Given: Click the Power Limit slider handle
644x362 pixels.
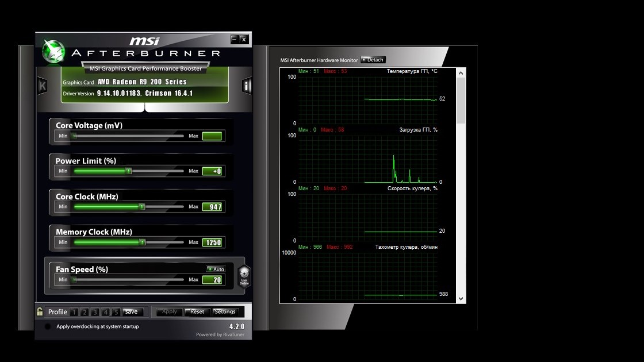Looking at the screenshot, I should click(x=129, y=171).
